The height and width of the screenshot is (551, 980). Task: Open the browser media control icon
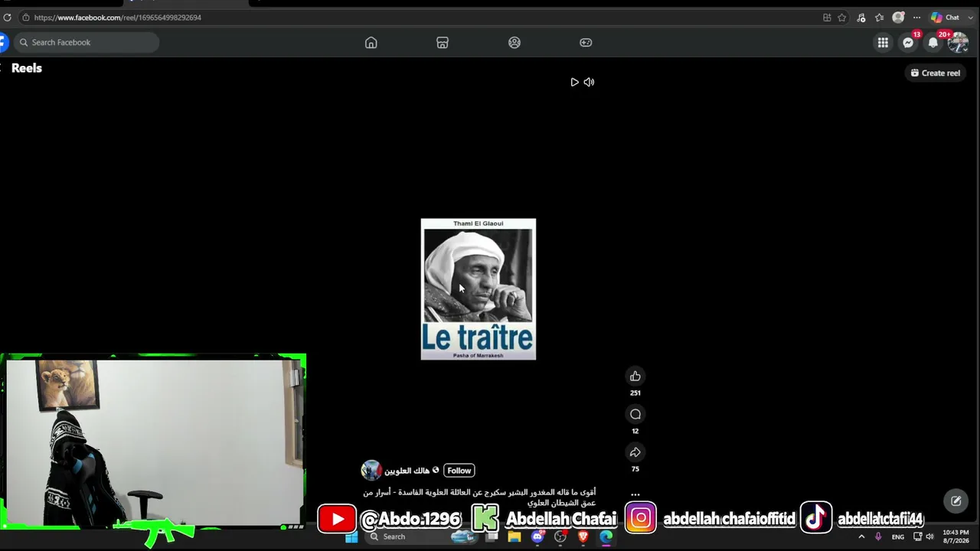pyautogui.click(x=861, y=18)
